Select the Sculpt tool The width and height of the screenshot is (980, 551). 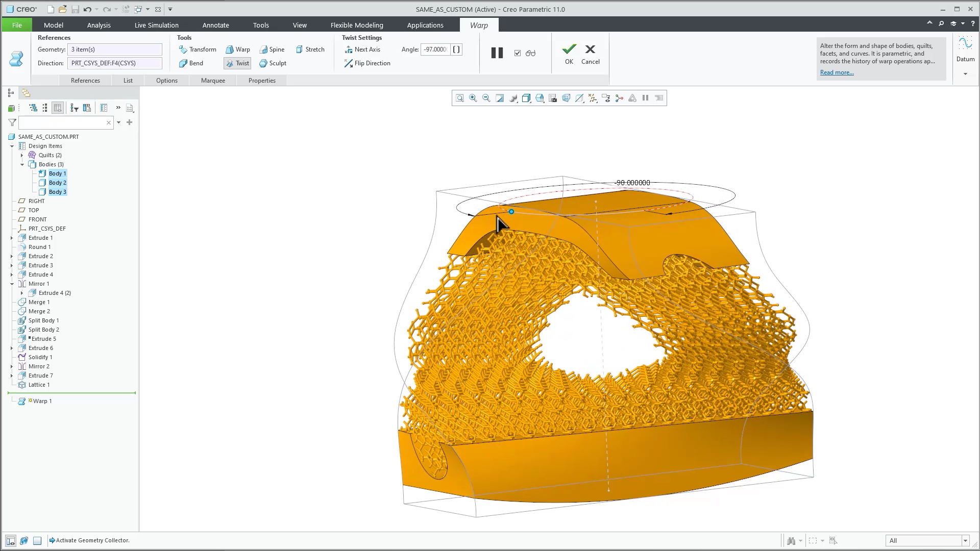pyautogui.click(x=273, y=63)
